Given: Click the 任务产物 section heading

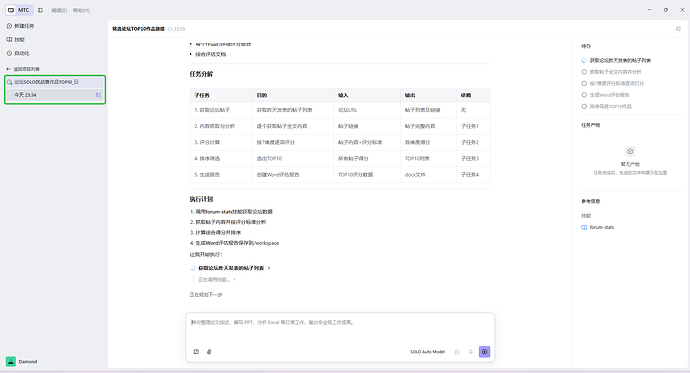Looking at the screenshot, I should tap(591, 125).
